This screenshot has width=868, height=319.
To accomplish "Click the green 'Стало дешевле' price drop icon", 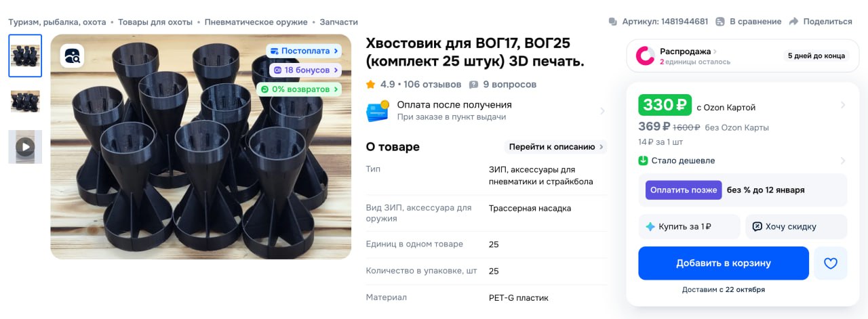I will click(x=643, y=161).
